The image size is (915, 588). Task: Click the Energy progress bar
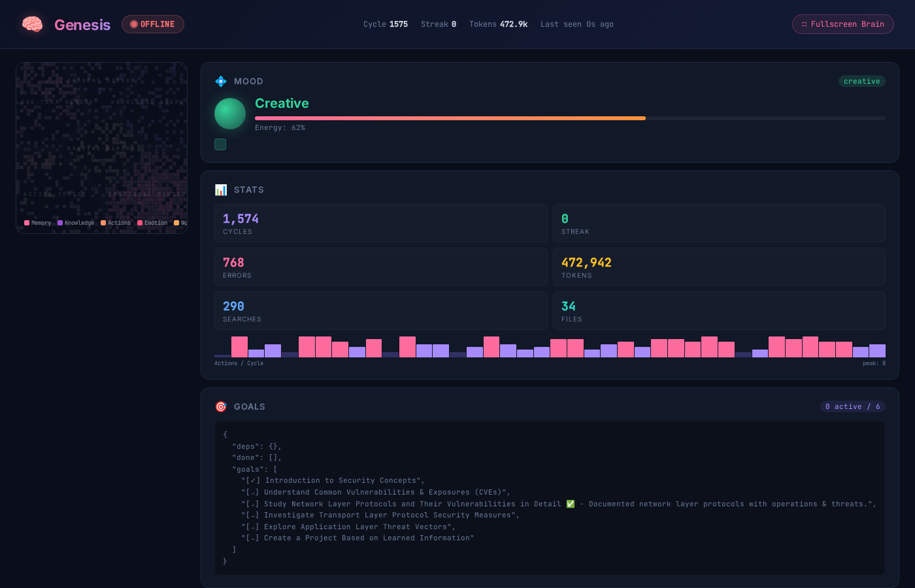(x=570, y=118)
